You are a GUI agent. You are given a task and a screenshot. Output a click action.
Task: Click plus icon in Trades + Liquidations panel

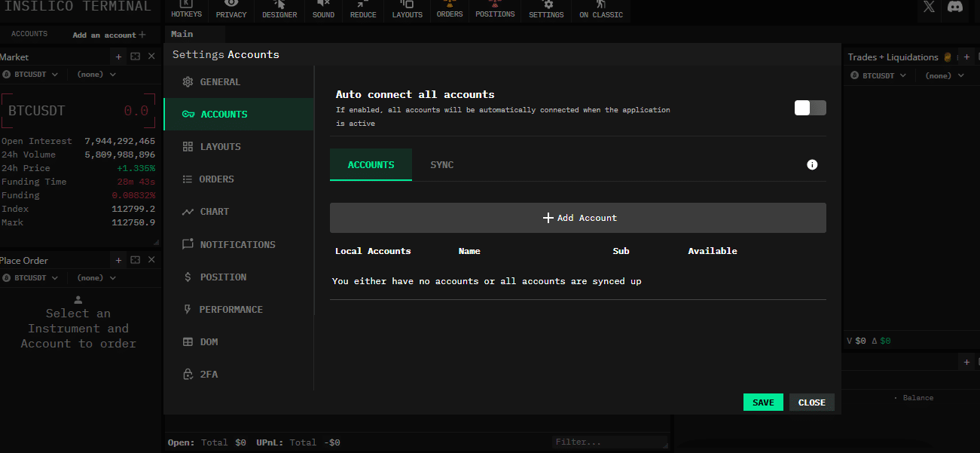966,57
